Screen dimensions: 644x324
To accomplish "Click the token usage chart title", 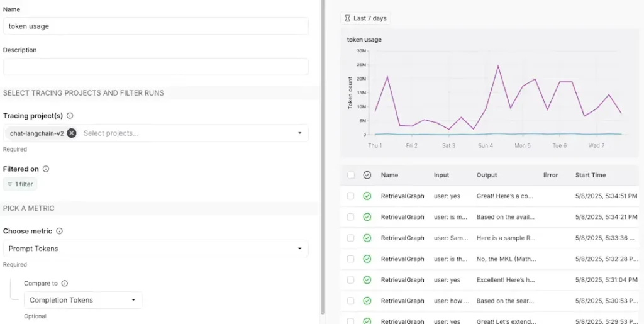I will point(364,40).
